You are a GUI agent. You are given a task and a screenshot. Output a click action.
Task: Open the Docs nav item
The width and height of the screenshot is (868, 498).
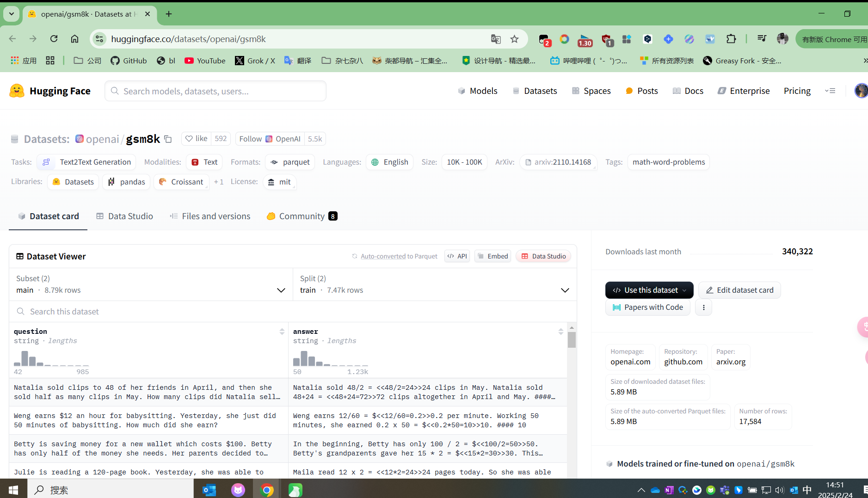(688, 91)
